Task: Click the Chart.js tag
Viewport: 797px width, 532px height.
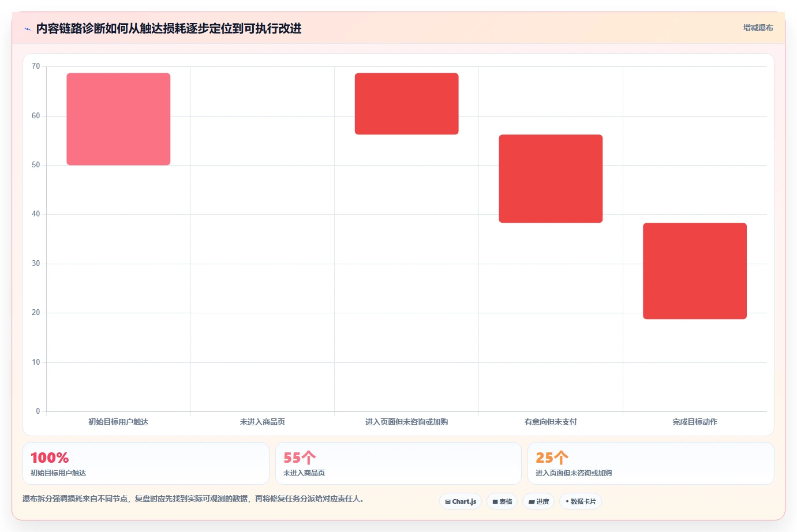Action: point(461,501)
